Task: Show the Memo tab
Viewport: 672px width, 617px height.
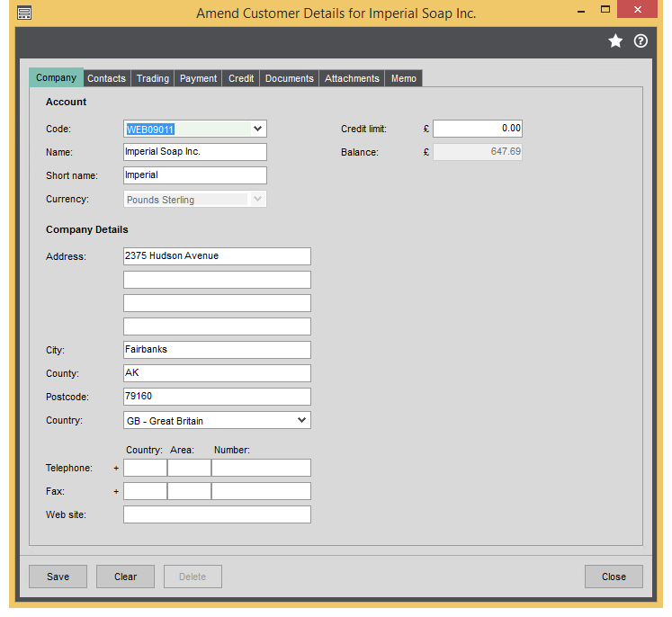Action: tap(404, 78)
